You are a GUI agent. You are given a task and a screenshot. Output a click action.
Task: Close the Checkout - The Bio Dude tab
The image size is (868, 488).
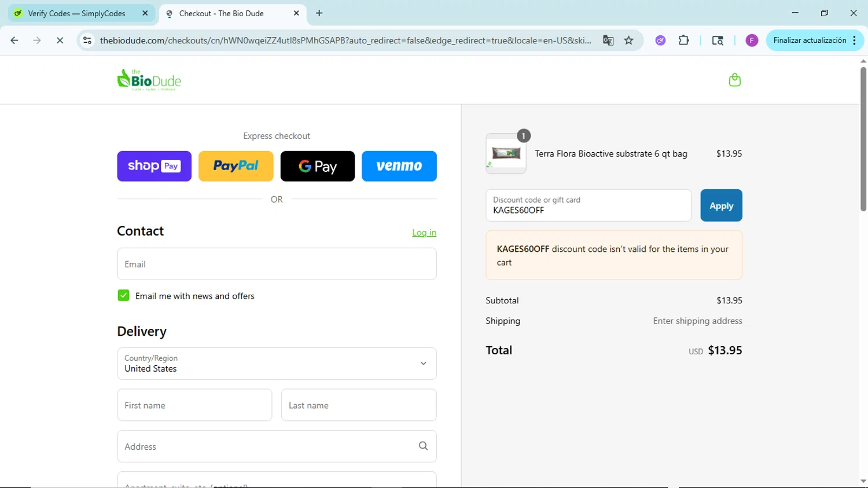click(296, 13)
